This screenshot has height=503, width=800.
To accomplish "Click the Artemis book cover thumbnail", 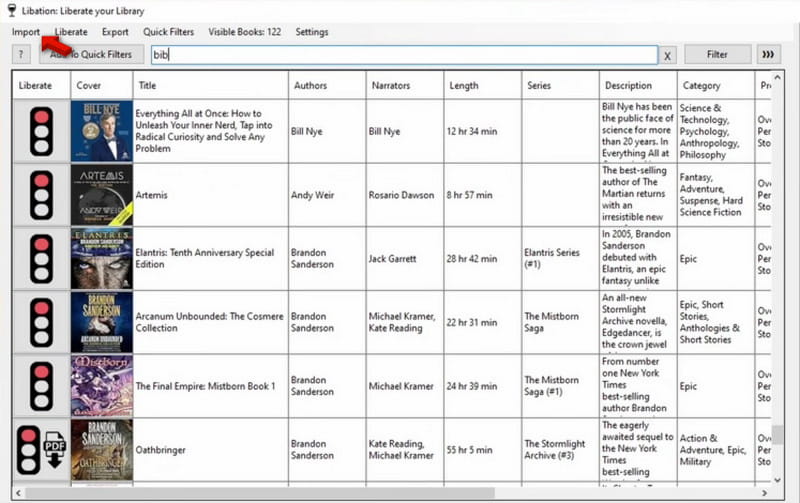I will 102,195.
